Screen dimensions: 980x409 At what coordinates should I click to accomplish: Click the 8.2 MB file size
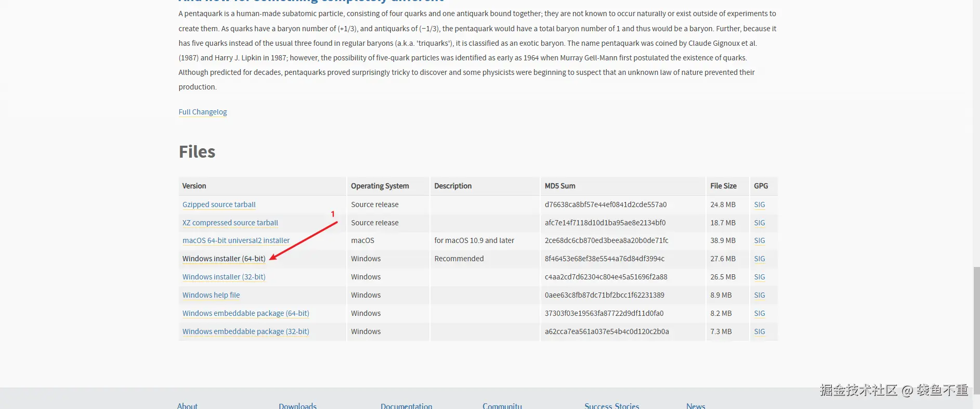tap(721, 313)
